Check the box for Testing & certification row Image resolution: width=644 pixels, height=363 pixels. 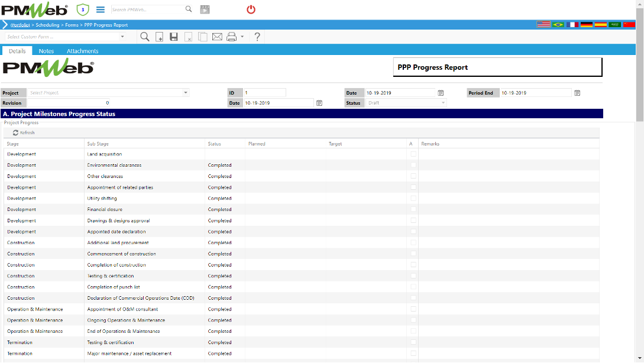[413, 276]
